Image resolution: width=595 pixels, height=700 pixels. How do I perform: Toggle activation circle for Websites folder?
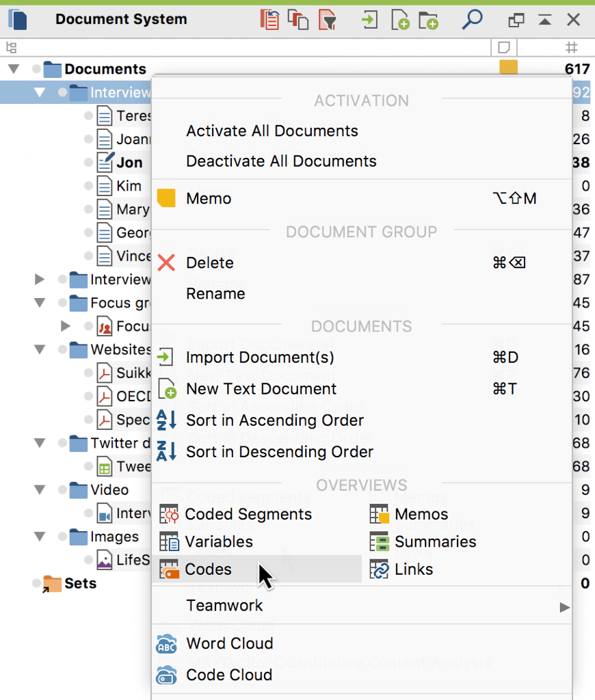[62, 349]
